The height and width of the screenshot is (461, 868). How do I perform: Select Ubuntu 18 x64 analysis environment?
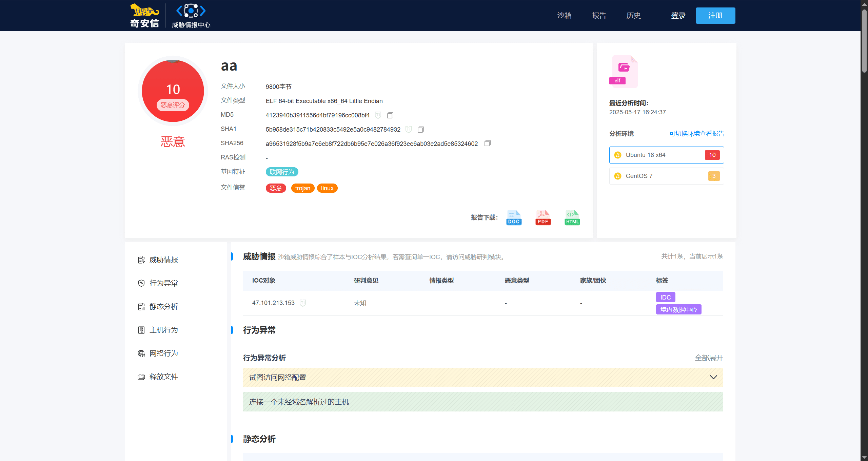click(667, 155)
